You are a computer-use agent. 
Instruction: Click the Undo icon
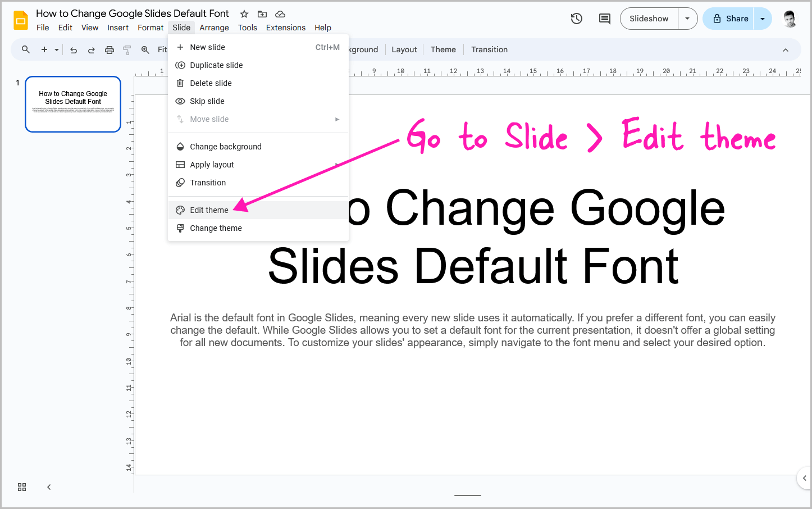tap(74, 50)
